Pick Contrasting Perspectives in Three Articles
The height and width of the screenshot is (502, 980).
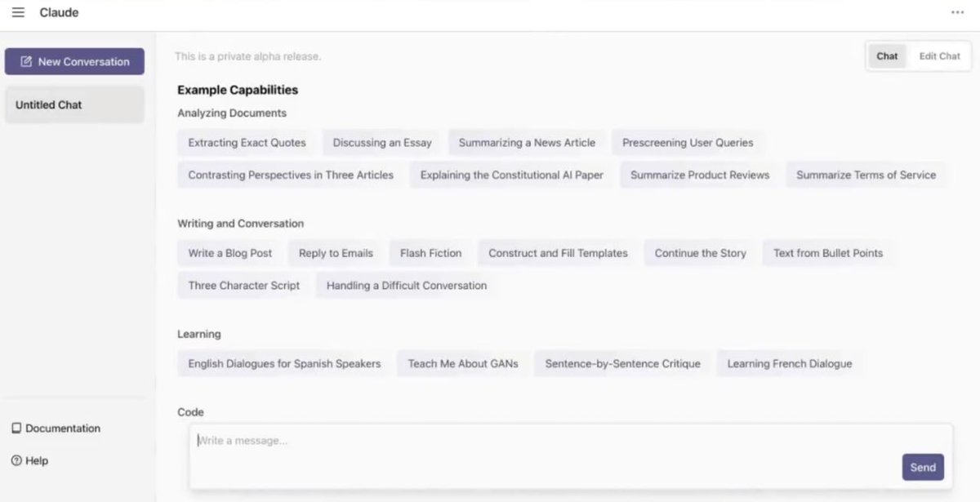point(291,175)
